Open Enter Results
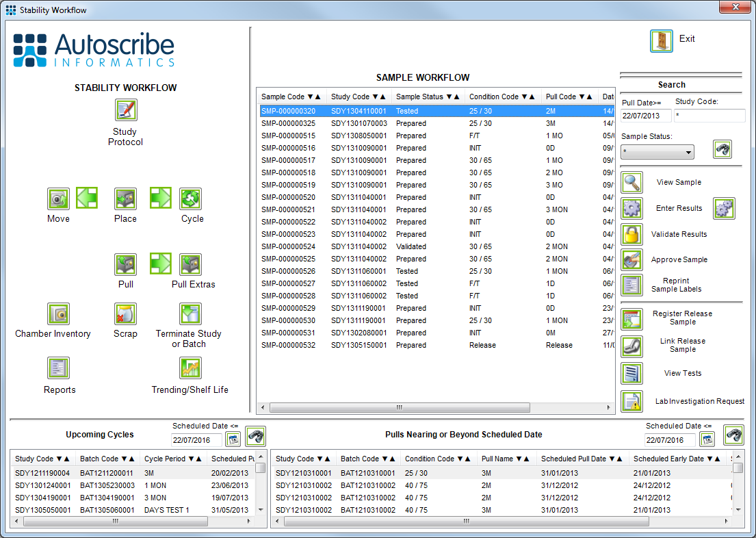 pyautogui.click(x=631, y=208)
